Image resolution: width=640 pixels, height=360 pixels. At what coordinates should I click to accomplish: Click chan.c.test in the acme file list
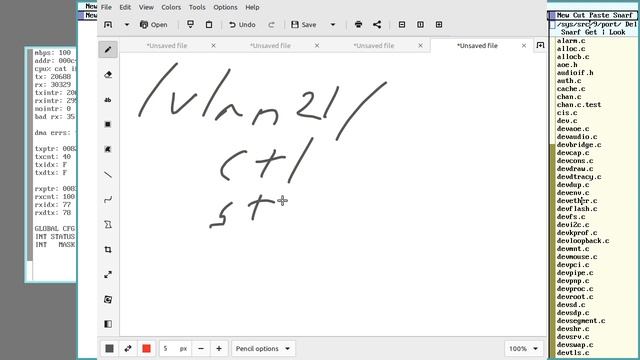[x=579, y=105]
